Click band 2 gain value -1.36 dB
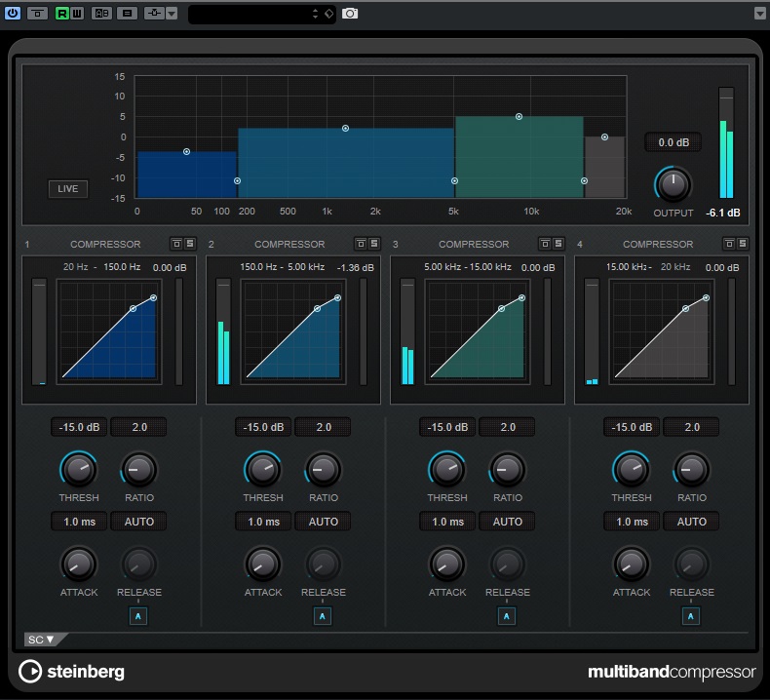This screenshot has height=700, width=770. coord(356,268)
